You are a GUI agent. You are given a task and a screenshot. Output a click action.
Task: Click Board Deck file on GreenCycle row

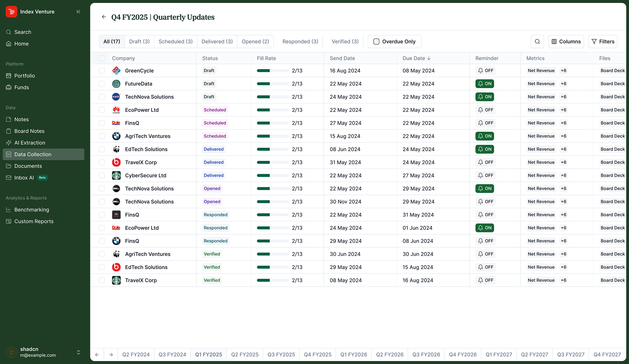click(x=612, y=71)
